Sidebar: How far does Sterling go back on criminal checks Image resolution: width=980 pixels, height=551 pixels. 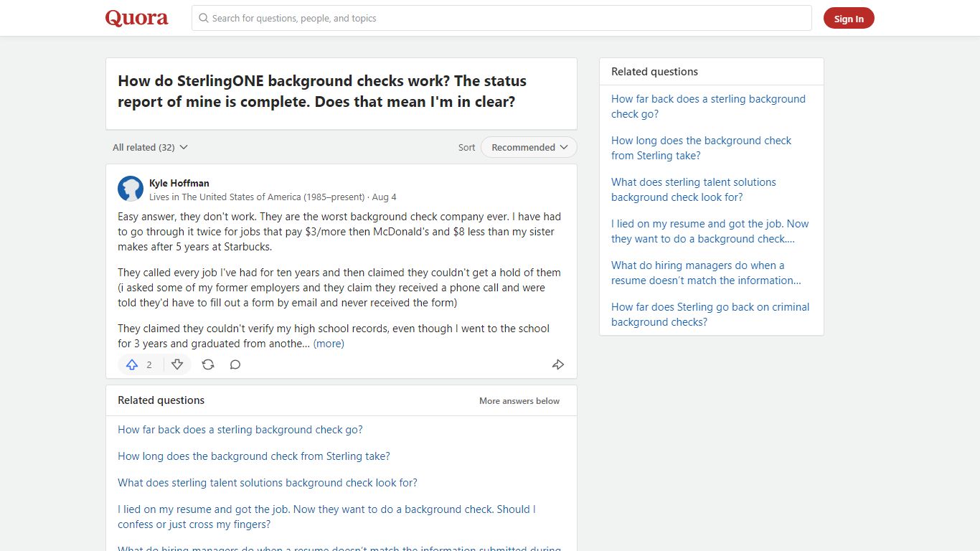tap(710, 314)
